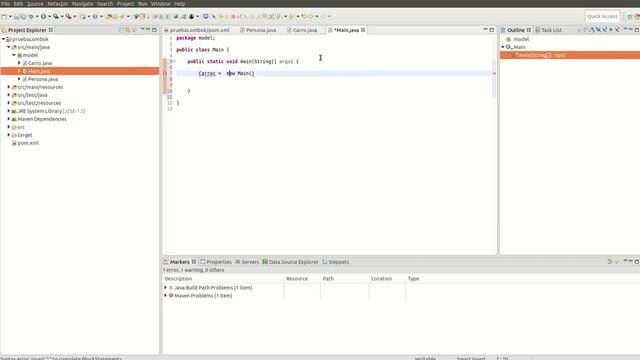
Task: Collapse the pruebaLombok project node
Action: 3,39
